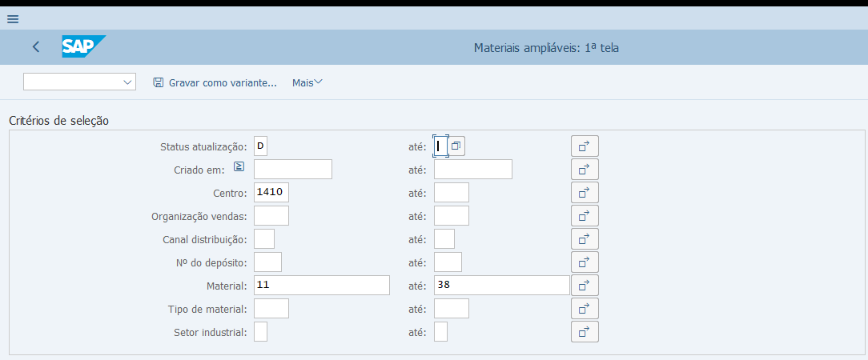The height and width of the screenshot is (360, 868).
Task: Click Centro field containing 1410
Action: 271,193
